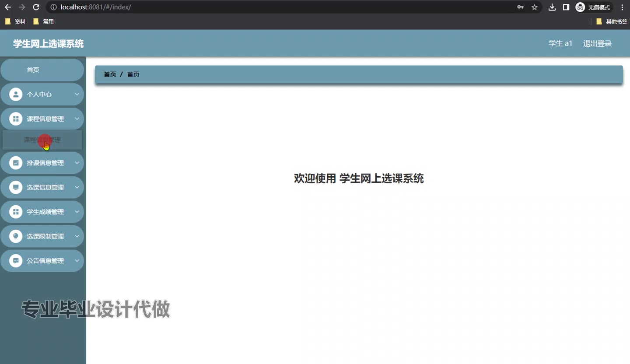The width and height of the screenshot is (630, 364).
Task: Open the Chrome three-dot menu
Action: click(x=623, y=7)
